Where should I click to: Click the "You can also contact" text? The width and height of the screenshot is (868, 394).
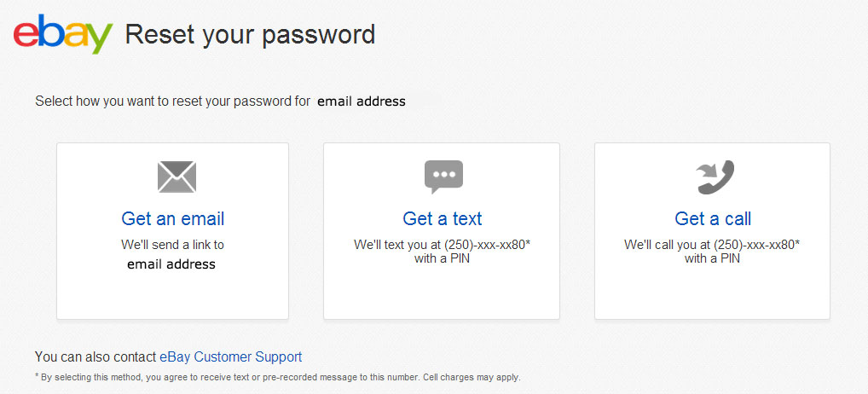coord(95,357)
